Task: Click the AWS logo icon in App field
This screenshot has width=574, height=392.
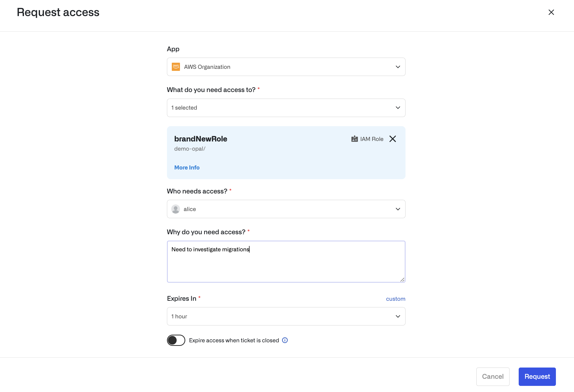Action: (176, 67)
